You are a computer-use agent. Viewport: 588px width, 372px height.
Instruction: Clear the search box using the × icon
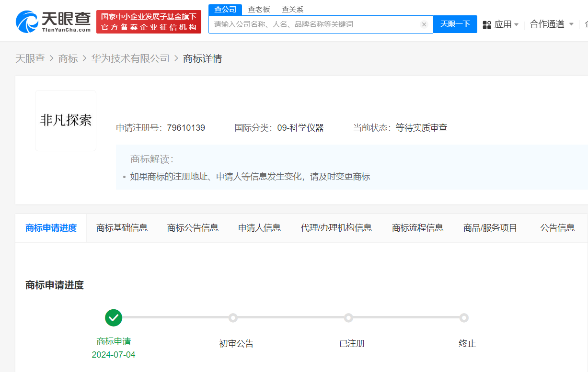[x=424, y=24]
